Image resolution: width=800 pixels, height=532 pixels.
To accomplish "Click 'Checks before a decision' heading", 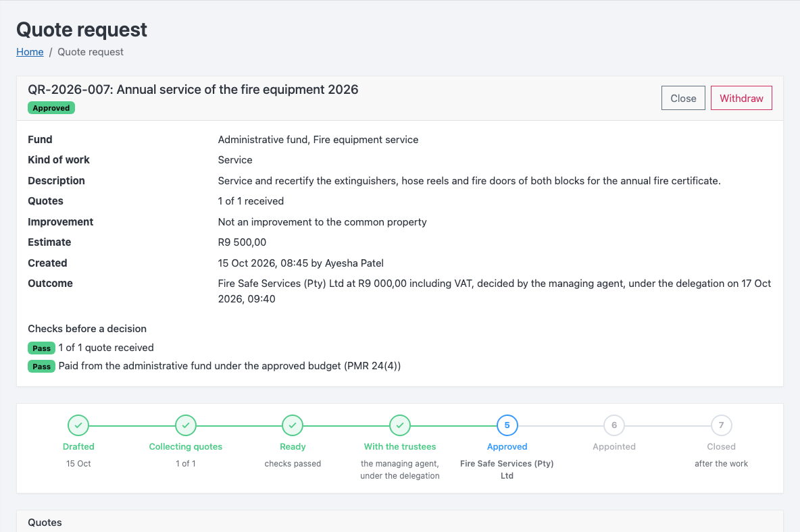I will coord(87,329).
